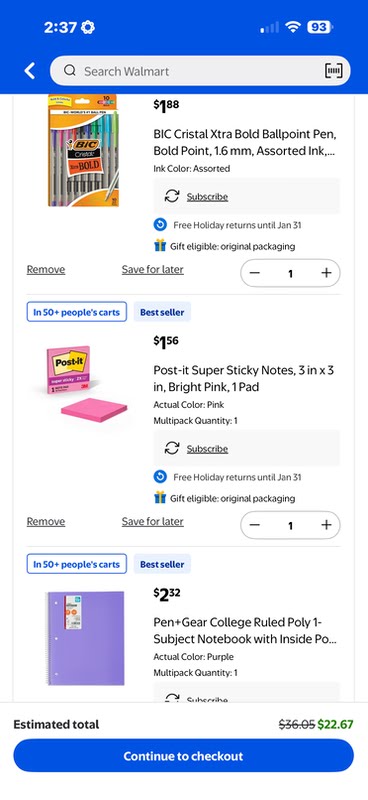368x800 pixels.
Task: Tap the back arrow icon
Action: 30,71
